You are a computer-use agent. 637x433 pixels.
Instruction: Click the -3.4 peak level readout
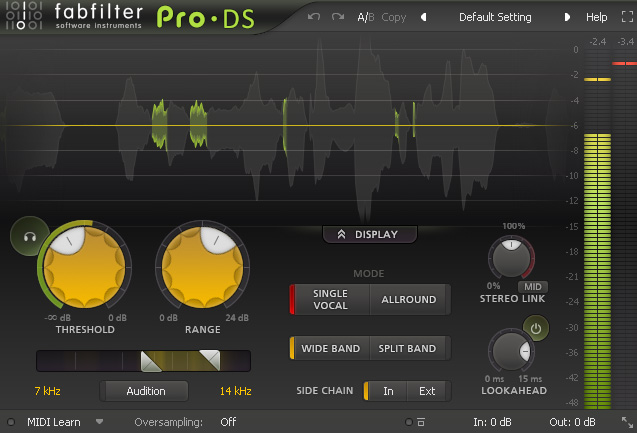coord(626,41)
